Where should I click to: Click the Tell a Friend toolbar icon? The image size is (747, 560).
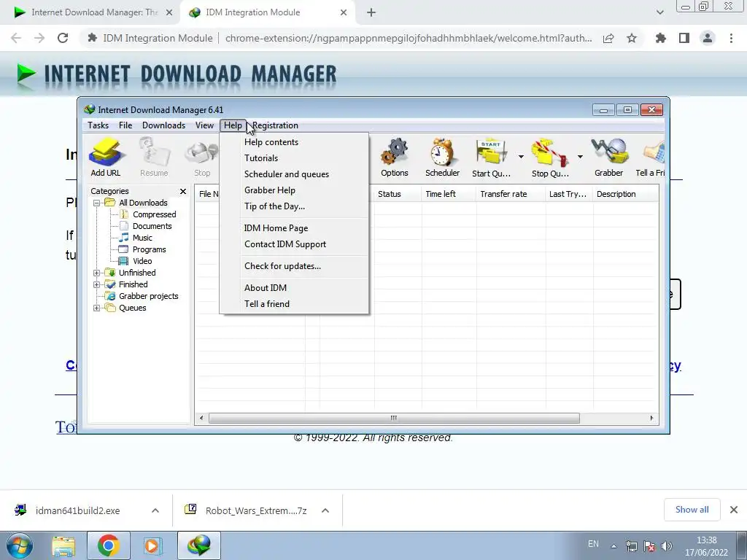click(x=651, y=157)
